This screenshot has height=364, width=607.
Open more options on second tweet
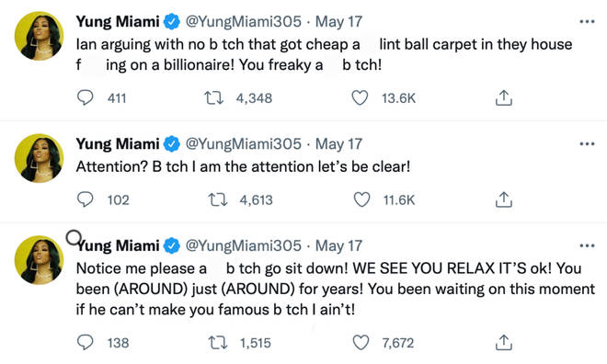pos(587,144)
